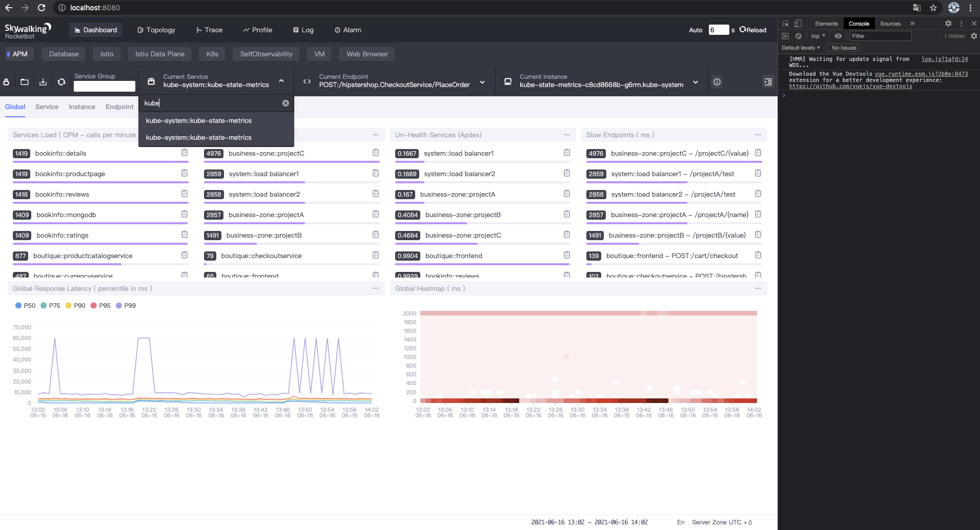Viewport: 980px width, 530px height.
Task: Toggle P90 series in latency legend
Action: 75,305
